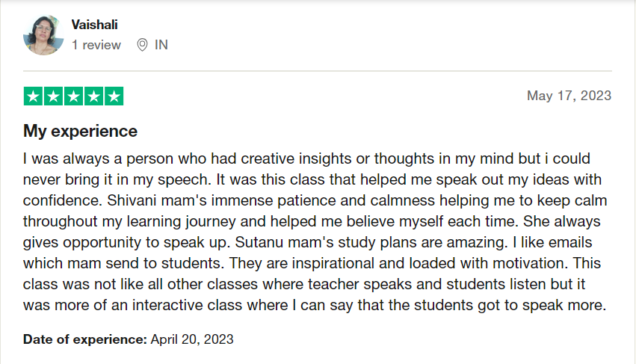Image resolution: width=636 pixels, height=364 pixels.
Task: Select the third green rating star
Action: point(73,96)
